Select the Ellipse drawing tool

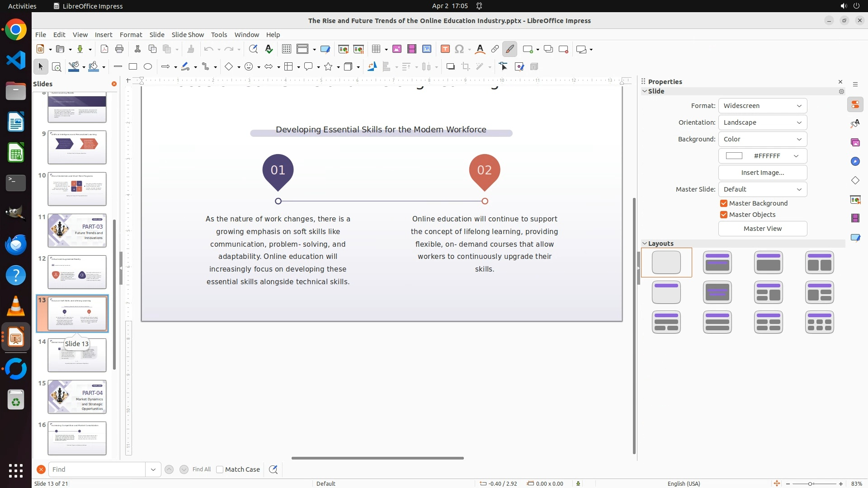[x=148, y=67]
